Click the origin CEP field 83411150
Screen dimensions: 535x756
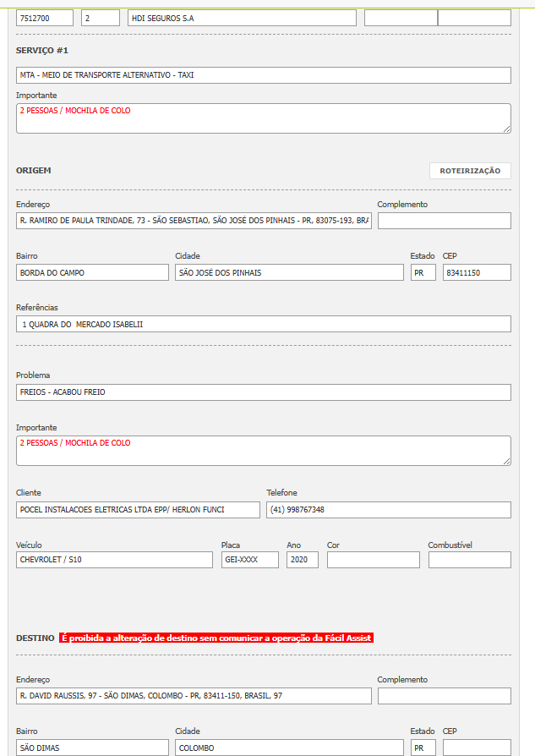click(x=477, y=272)
